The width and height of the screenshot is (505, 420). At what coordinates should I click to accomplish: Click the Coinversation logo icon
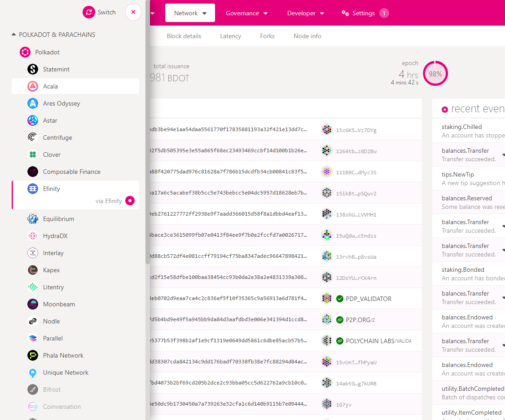pyautogui.click(x=32, y=407)
